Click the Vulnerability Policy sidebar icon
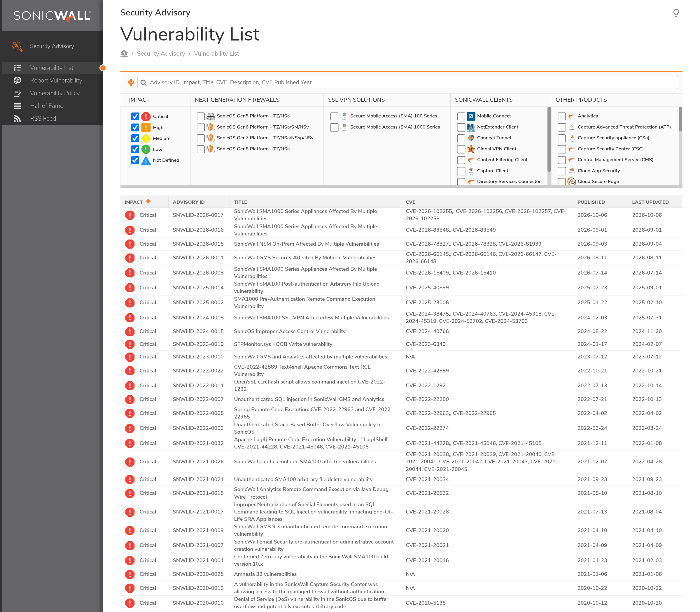700x612 pixels. pos(17,93)
